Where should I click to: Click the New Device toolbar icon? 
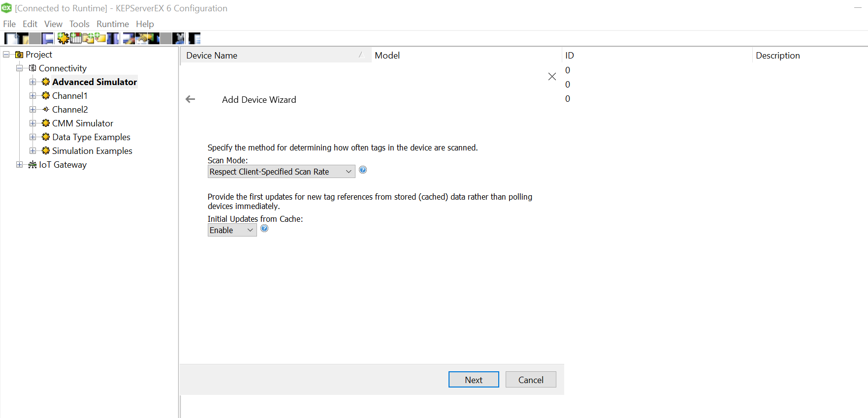click(76, 38)
